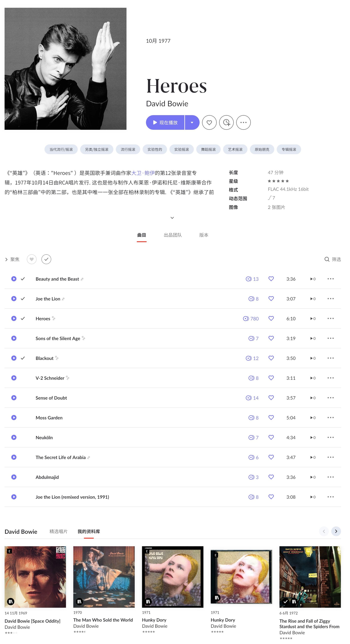
Task: Click the heart for Joe the Lion
Action: (271, 298)
